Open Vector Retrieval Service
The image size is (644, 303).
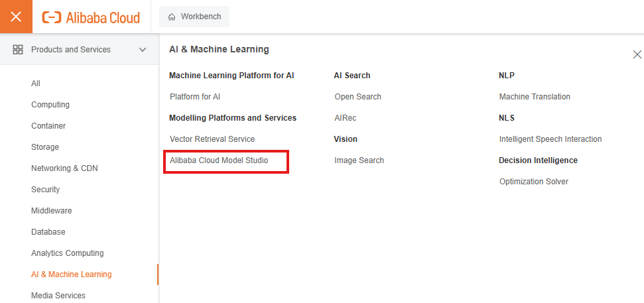click(x=212, y=139)
